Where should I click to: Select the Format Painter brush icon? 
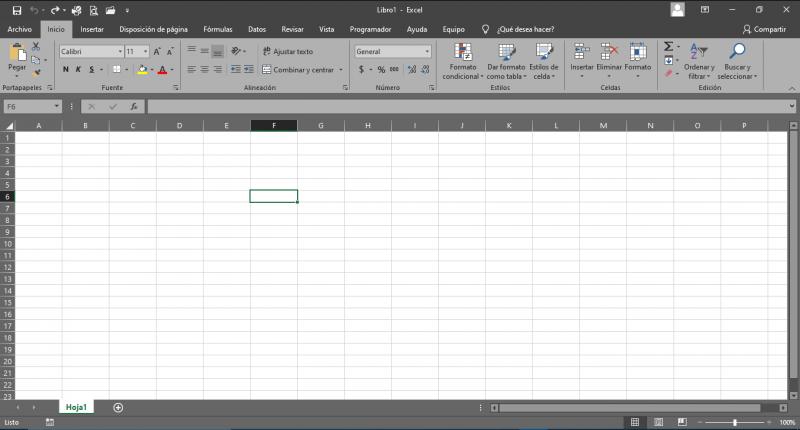pos(36,72)
